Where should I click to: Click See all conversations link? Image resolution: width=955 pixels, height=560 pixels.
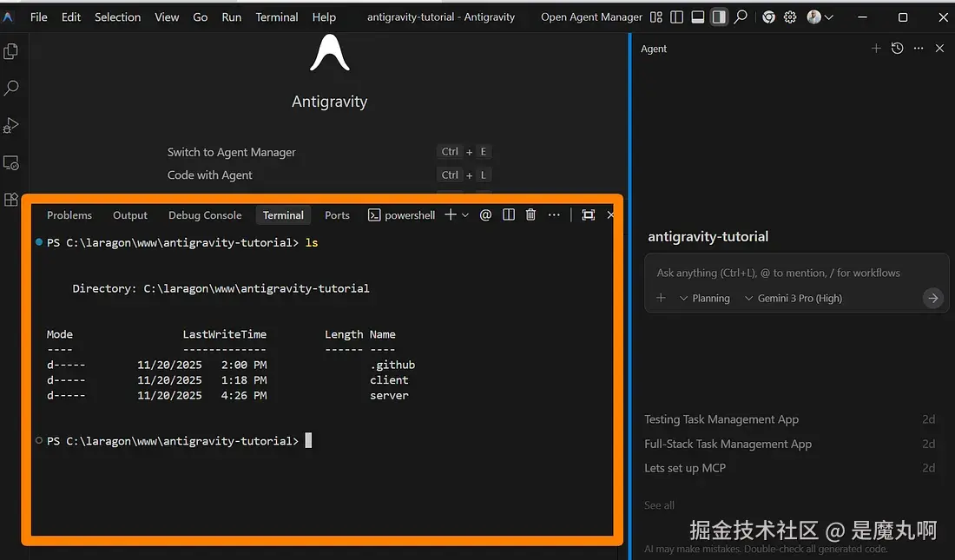[659, 505]
